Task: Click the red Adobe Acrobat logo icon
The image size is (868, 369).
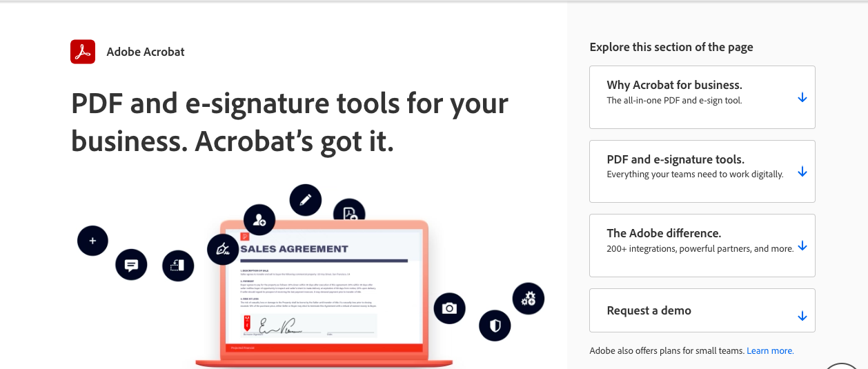Action: 83,52
